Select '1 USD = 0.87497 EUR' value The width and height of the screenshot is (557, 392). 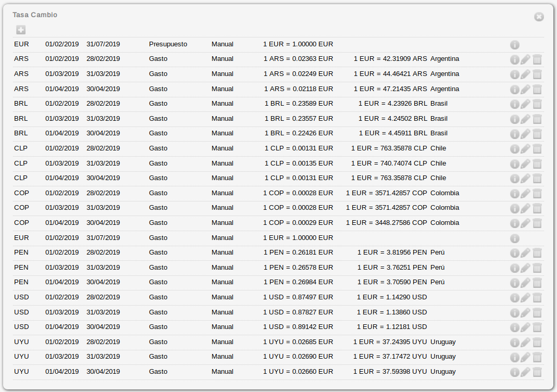[x=298, y=297]
